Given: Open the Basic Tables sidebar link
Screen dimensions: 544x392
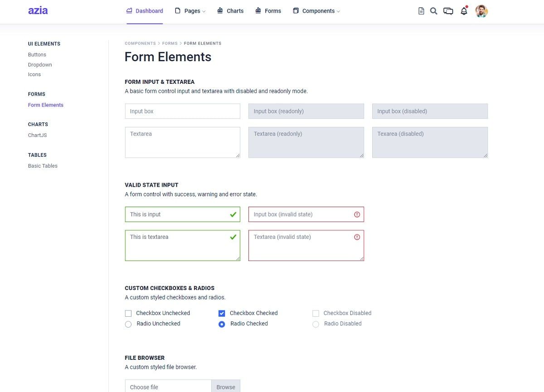Looking at the screenshot, I should click(43, 165).
